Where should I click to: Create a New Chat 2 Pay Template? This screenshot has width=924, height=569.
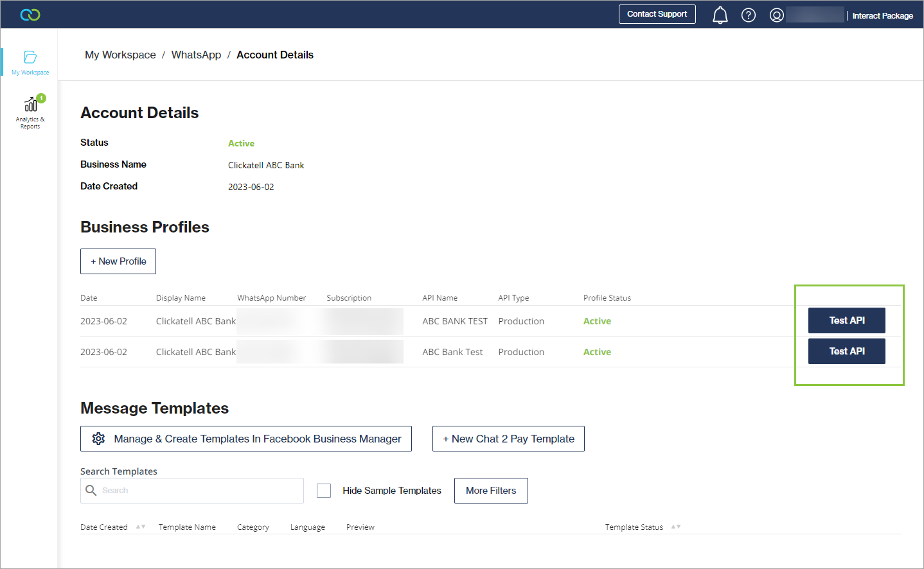508,439
